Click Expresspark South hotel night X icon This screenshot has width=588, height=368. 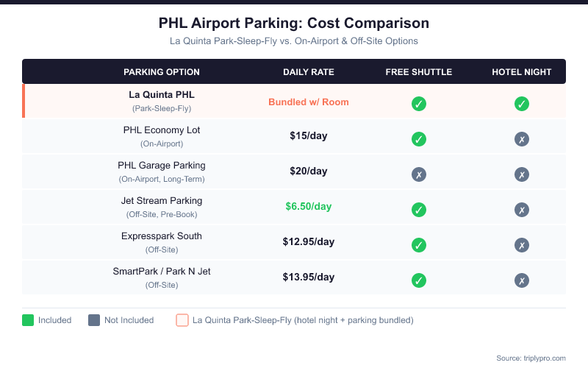[x=522, y=245]
